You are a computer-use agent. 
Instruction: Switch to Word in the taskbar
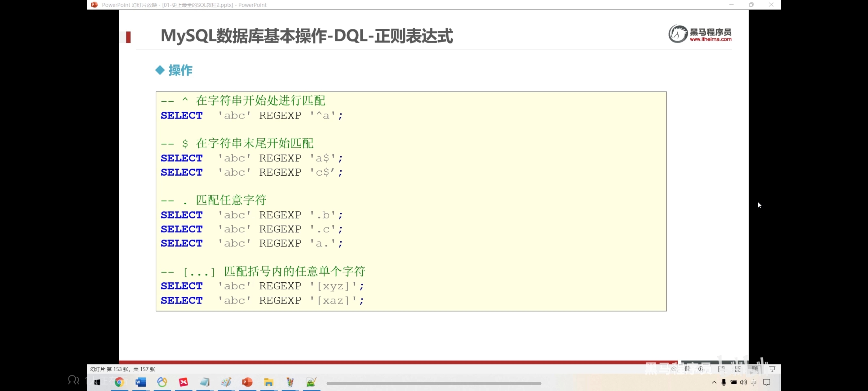pos(141,382)
